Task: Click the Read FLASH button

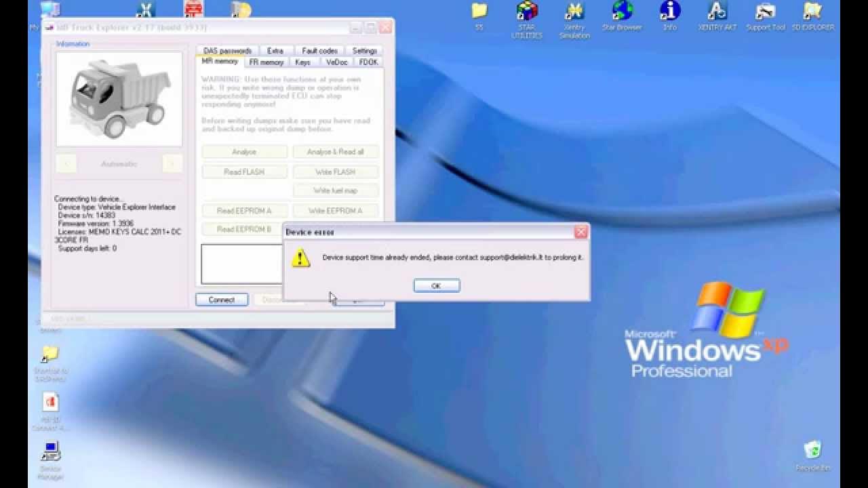Action: point(244,172)
